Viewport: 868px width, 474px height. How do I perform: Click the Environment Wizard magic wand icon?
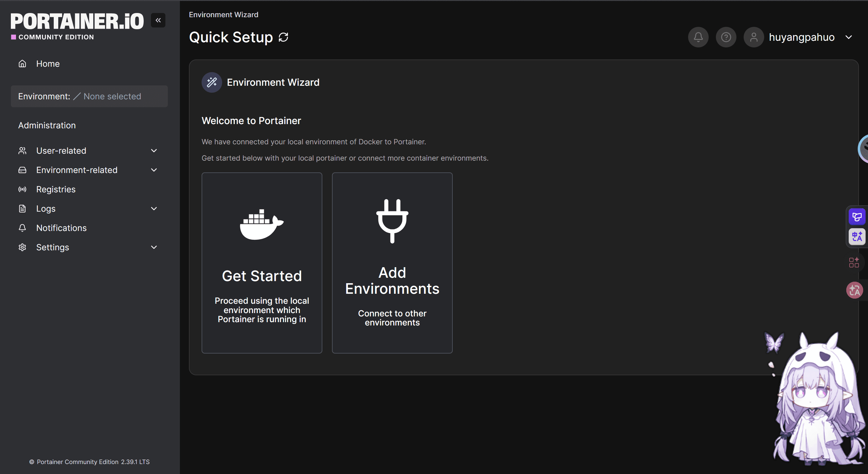[x=212, y=82]
